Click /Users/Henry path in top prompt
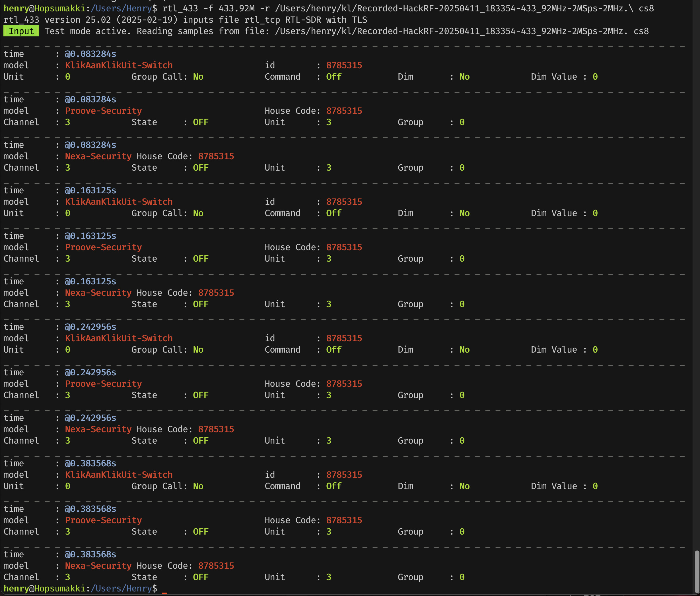Viewport: 700px width, 596px height. [121, 8]
